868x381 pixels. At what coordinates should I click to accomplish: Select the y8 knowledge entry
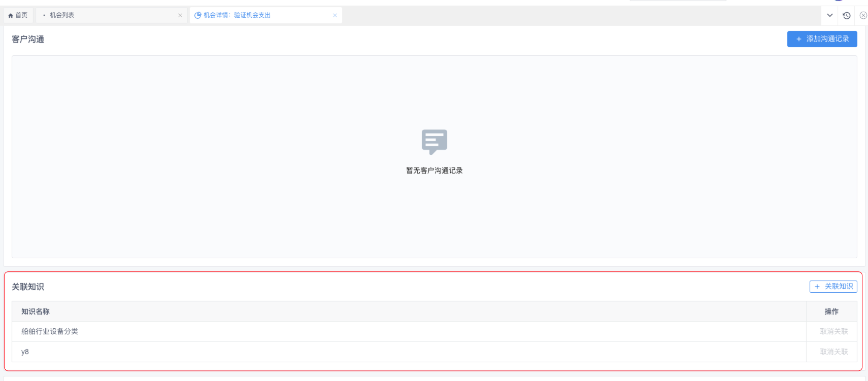(x=25, y=352)
